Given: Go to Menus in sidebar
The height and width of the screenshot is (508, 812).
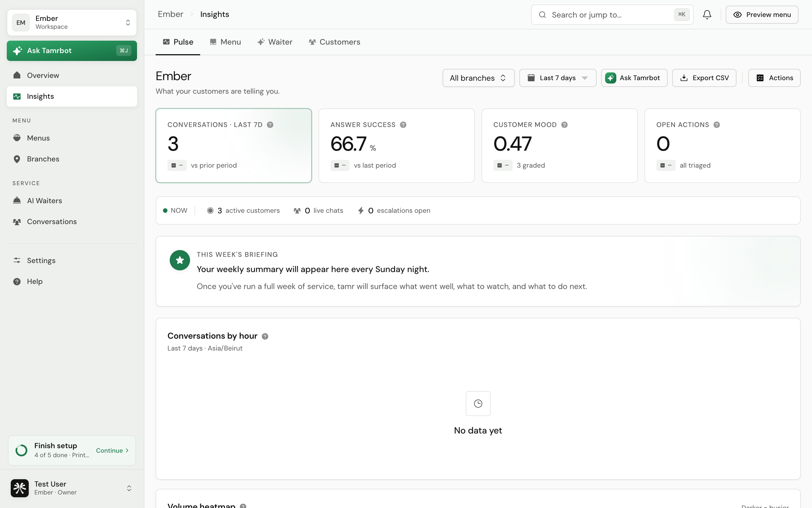Looking at the screenshot, I should point(72,138).
